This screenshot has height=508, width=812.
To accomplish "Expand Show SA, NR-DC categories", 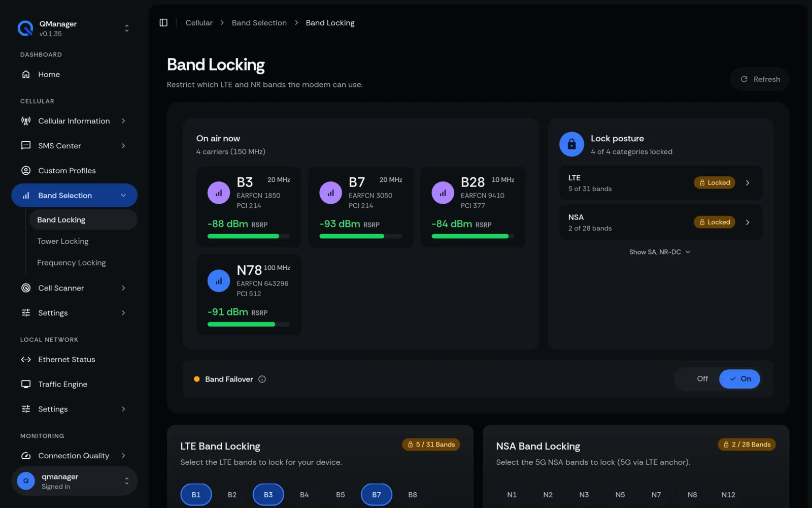I will tap(660, 252).
